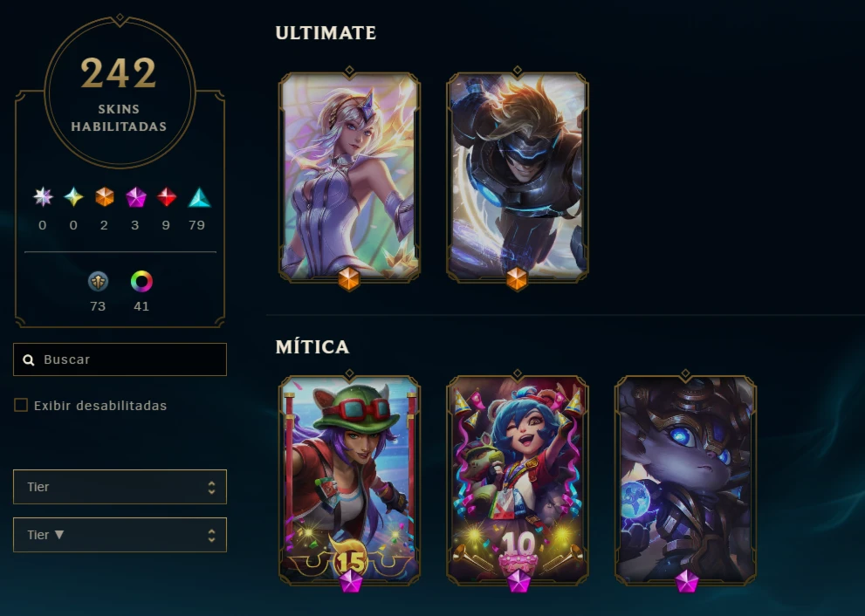
Task: Click the rainbow chroma ring icon
Action: click(141, 281)
